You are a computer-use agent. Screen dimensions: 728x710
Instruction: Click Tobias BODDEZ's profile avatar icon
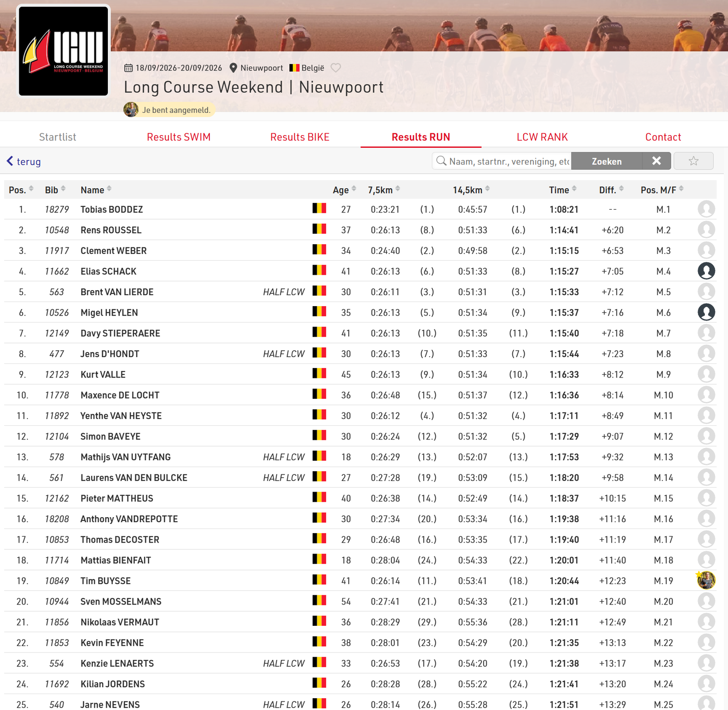pos(706,209)
